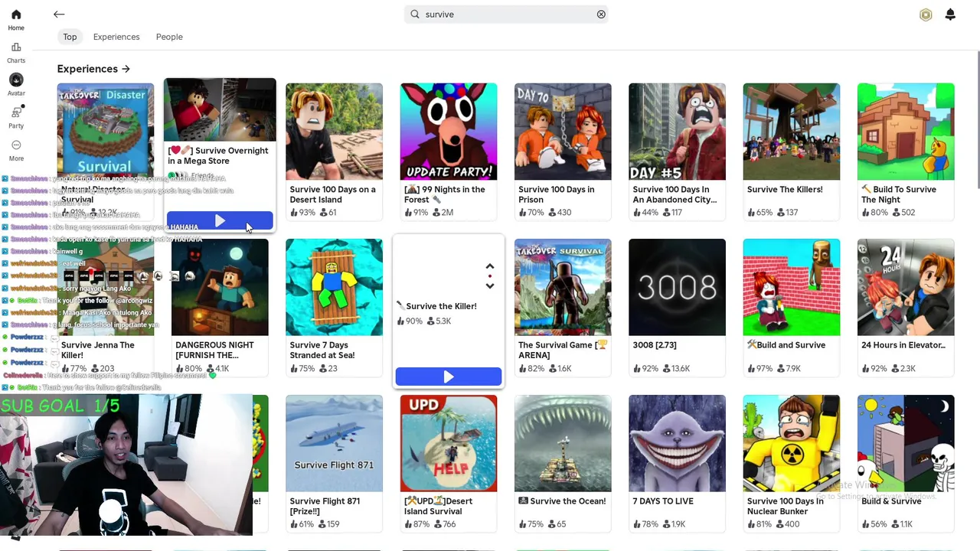Open the Experiences section arrow link

coord(93,69)
